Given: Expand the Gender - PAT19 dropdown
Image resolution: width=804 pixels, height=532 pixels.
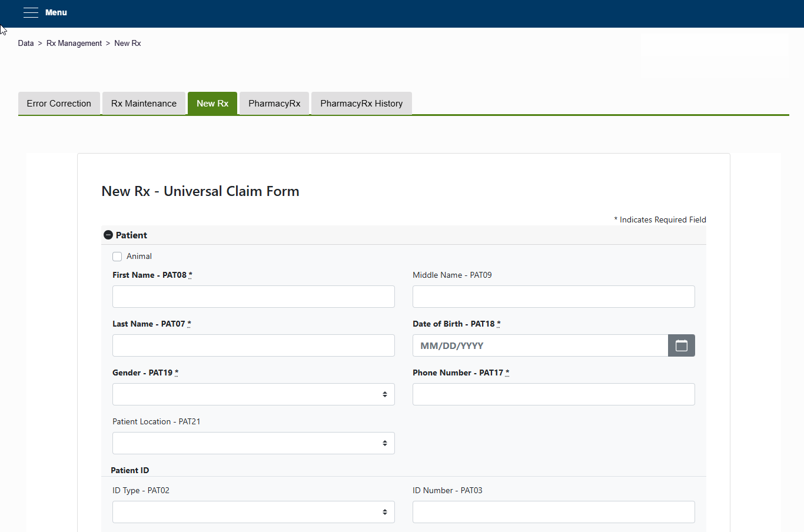Looking at the screenshot, I should coord(254,394).
